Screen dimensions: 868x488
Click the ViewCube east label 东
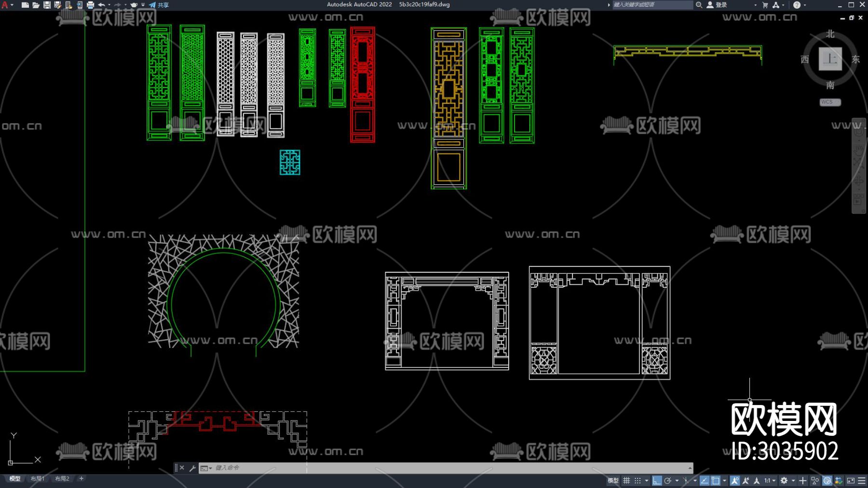[x=855, y=59]
